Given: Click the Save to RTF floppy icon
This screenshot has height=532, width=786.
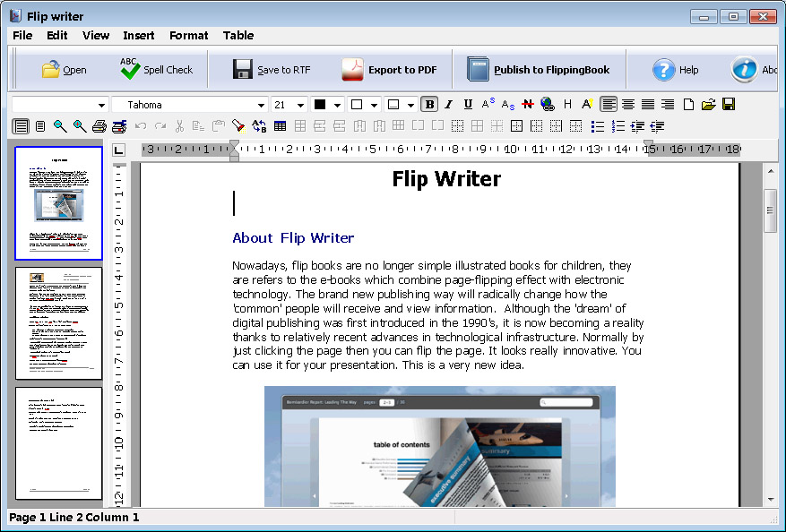Looking at the screenshot, I should click(x=243, y=69).
